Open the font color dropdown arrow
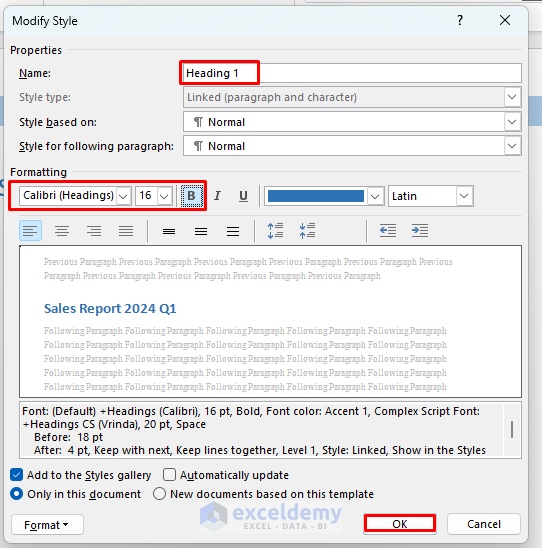Image resolution: width=542 pixels, height=548 pixels. (375, 196)
